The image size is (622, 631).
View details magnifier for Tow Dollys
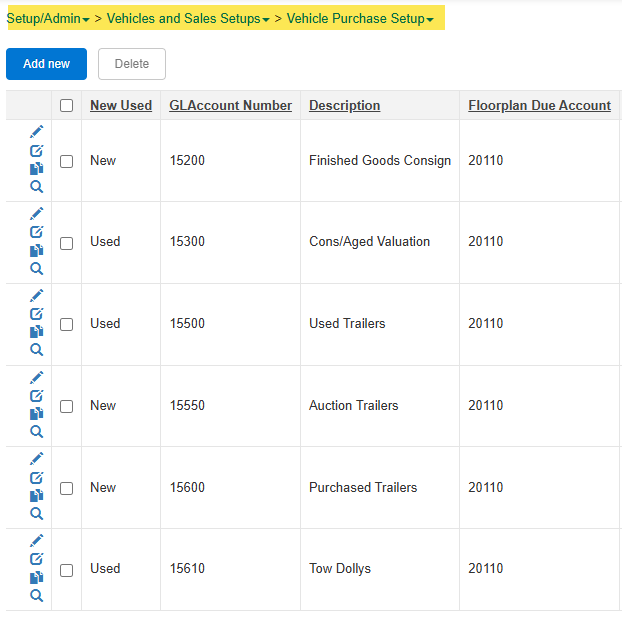[37, 596]
